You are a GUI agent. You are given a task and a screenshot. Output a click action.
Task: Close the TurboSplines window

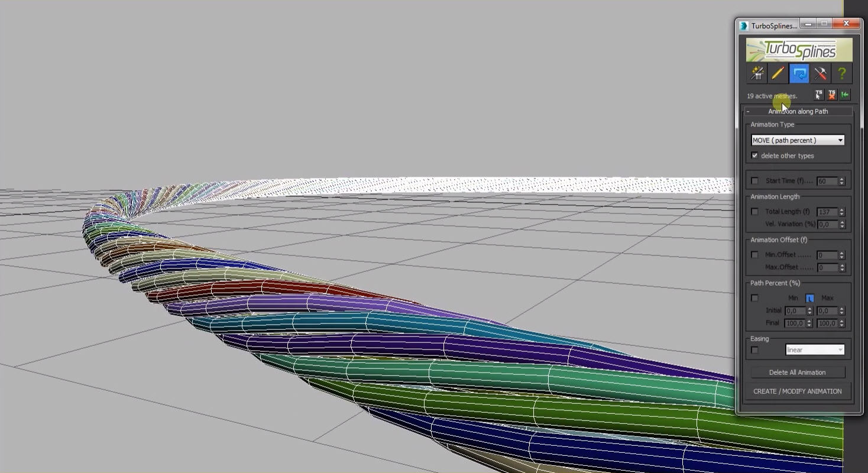tap(846, 24)
